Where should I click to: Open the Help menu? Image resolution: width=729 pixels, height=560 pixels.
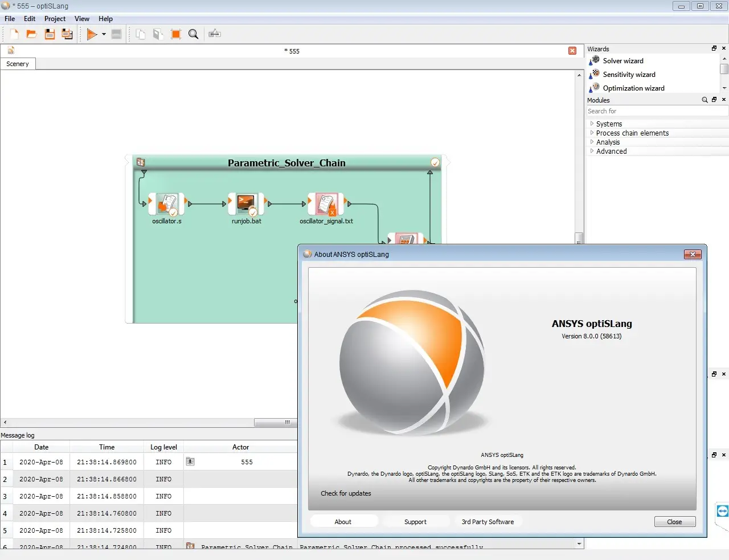pos(105,19)
